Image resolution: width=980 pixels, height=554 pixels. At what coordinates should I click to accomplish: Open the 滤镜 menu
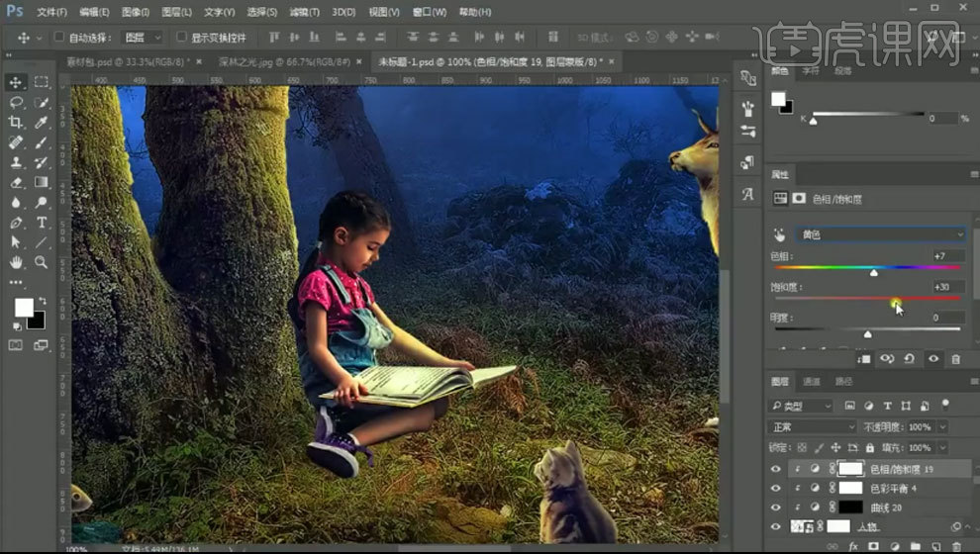(x=304, y=12)
